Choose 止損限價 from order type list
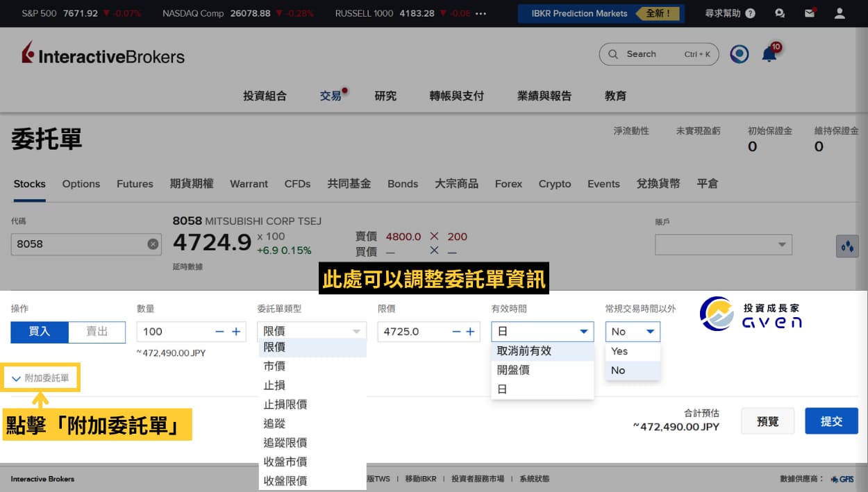The width and height of the screenshot is (868, 492). tap(312, 405)
